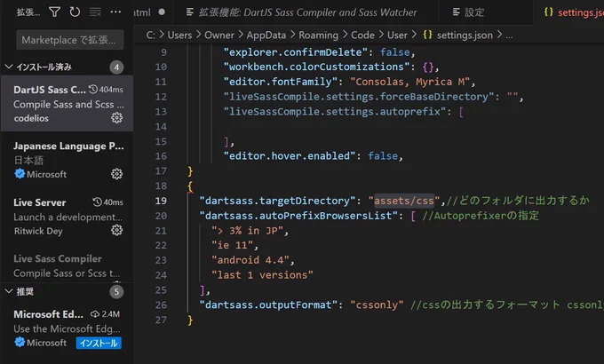Screen dimensions: 604x364
Task: Click line number 13 in gutter
Action: coord(161,112)
